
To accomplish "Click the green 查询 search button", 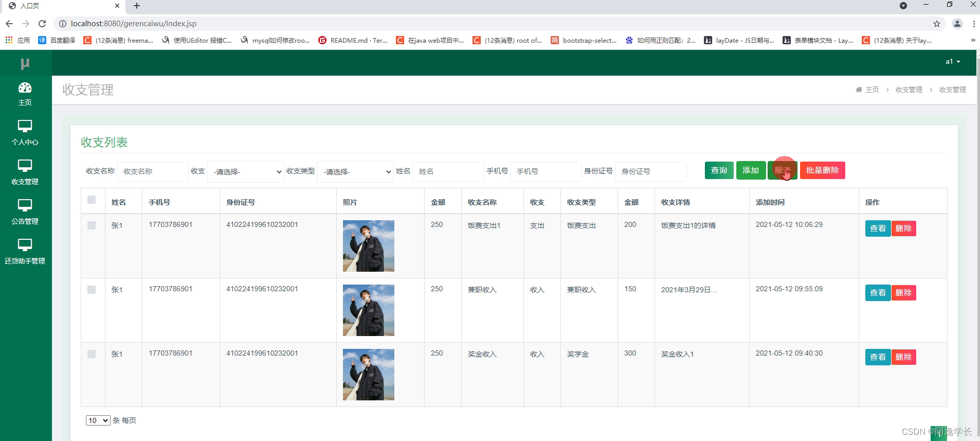I will coord(719,170).
